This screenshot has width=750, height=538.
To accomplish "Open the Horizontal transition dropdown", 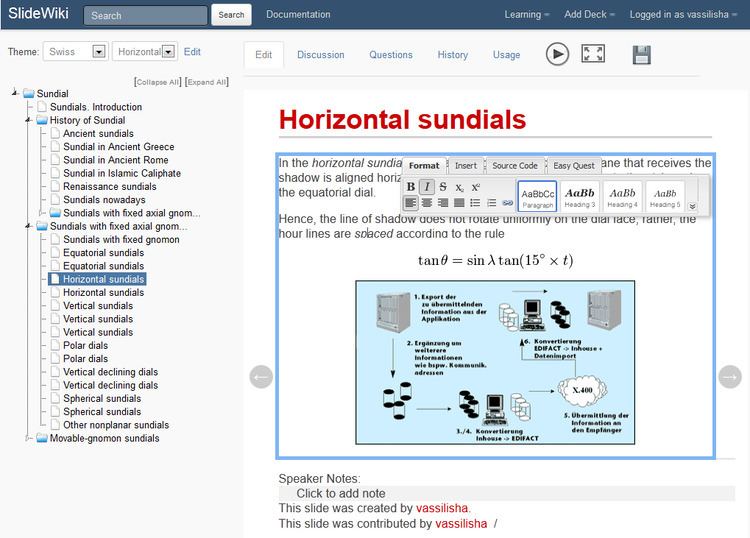I will pos(145,51).
